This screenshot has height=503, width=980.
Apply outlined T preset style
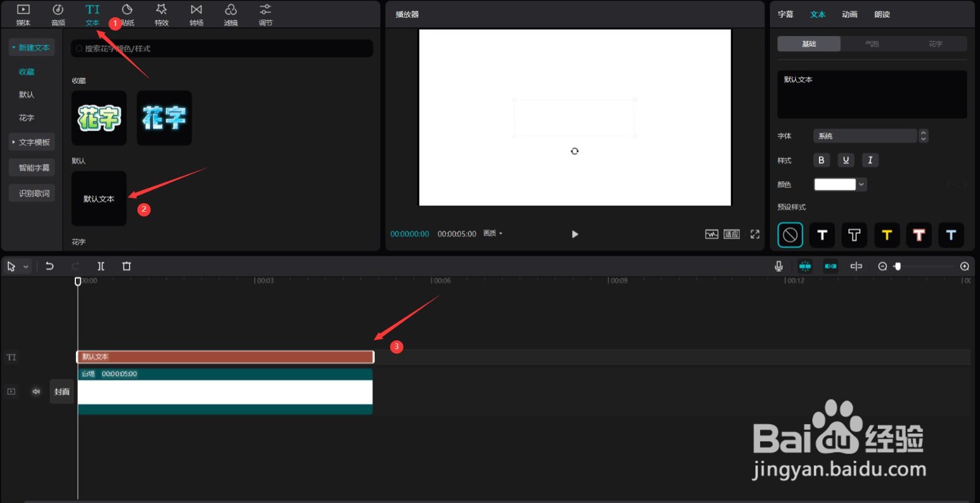854,235
